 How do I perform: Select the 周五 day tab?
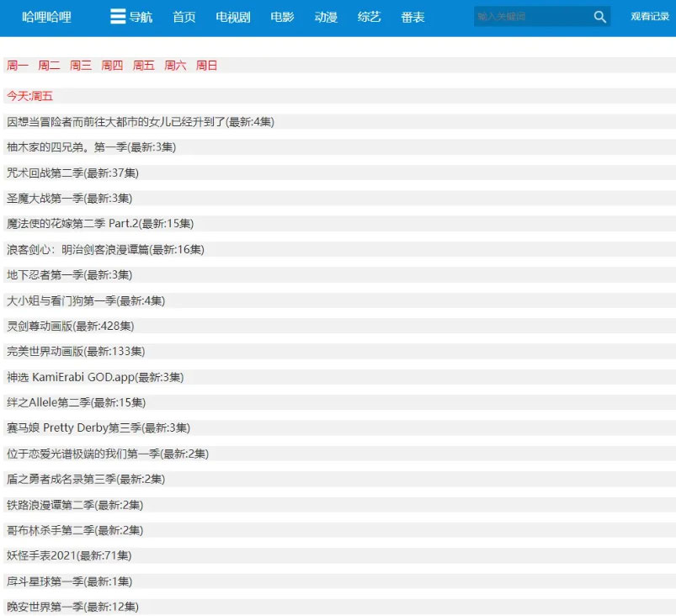point(144,66)
